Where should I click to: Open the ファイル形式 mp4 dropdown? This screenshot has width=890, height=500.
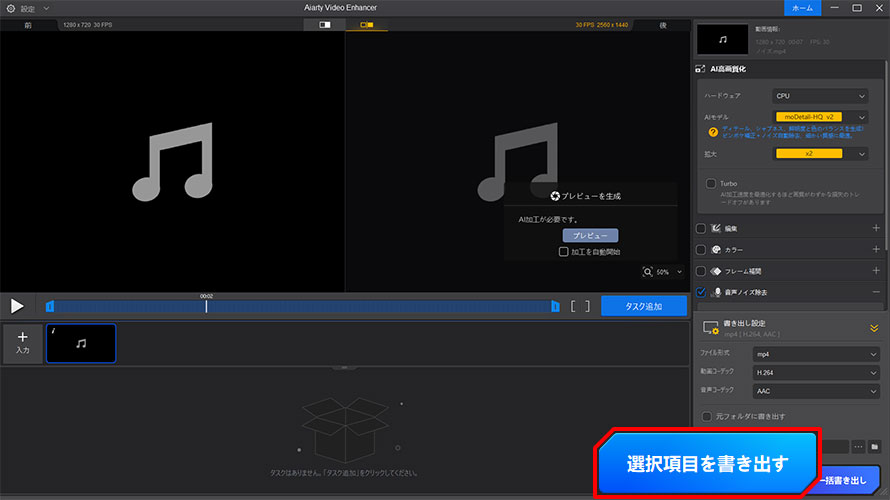816,354
